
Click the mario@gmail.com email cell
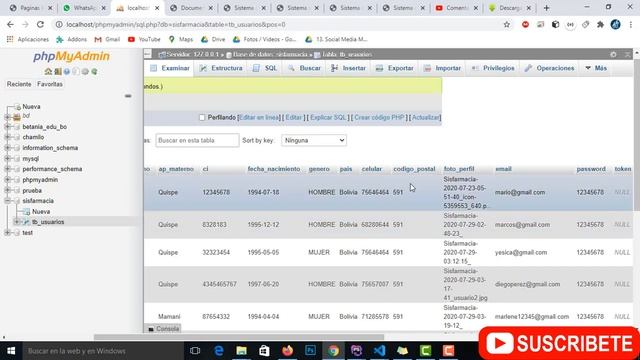point(520,192)
